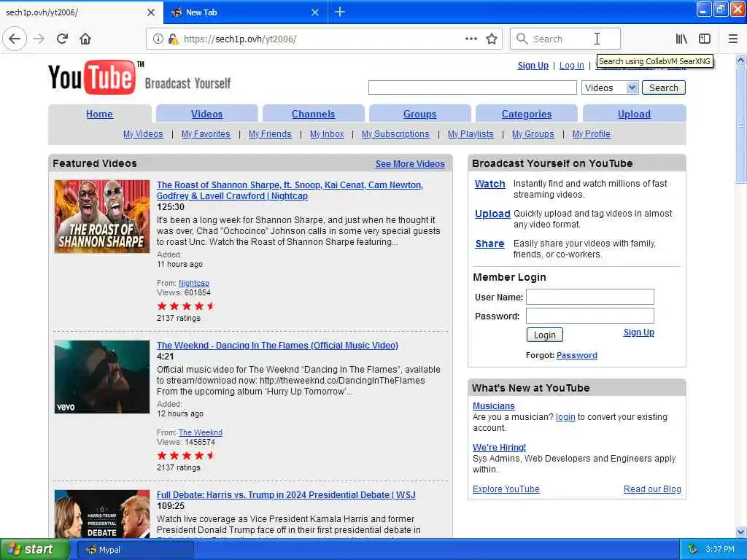Focus the YouTube search text field
The width and height of the screenshot is (747, 560).
pos(472,87)
